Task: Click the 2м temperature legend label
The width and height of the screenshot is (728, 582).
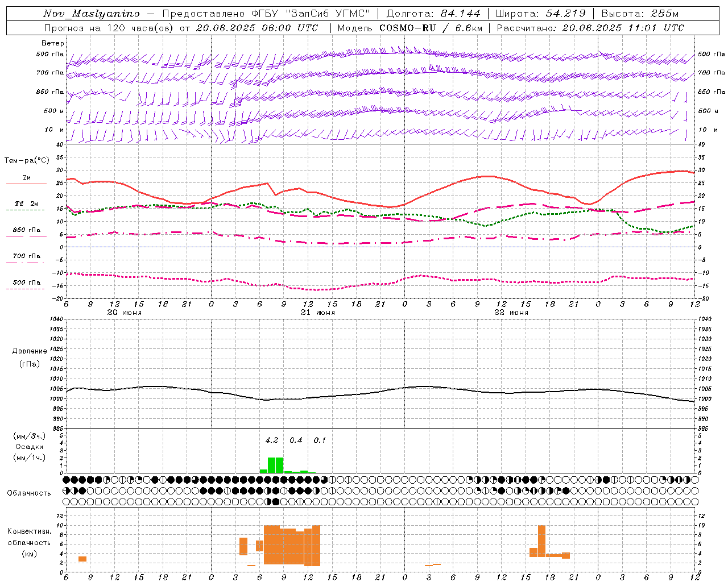Action: click(x=27, y=178)
